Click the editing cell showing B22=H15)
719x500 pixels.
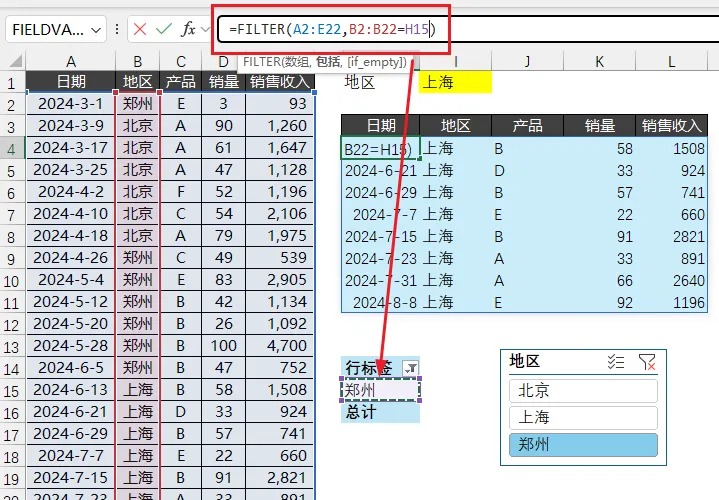(x=380, y=148)
